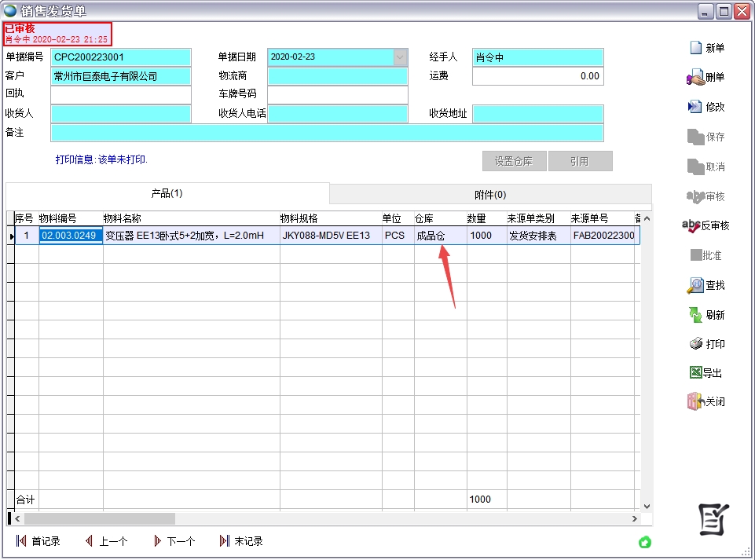This screenshot has width=755, height=560.
Task: Click the 删单 (delete document) icon
Action: pos(695,77)
